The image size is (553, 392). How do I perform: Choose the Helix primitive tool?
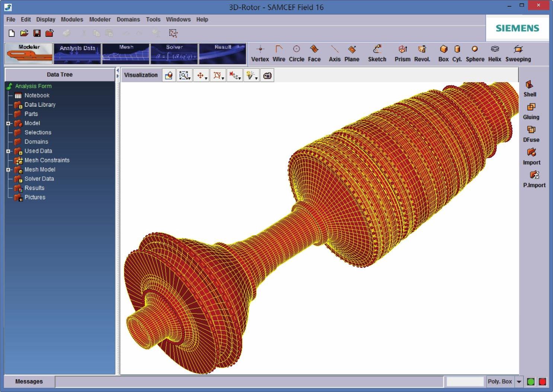[x=495, y=53]
